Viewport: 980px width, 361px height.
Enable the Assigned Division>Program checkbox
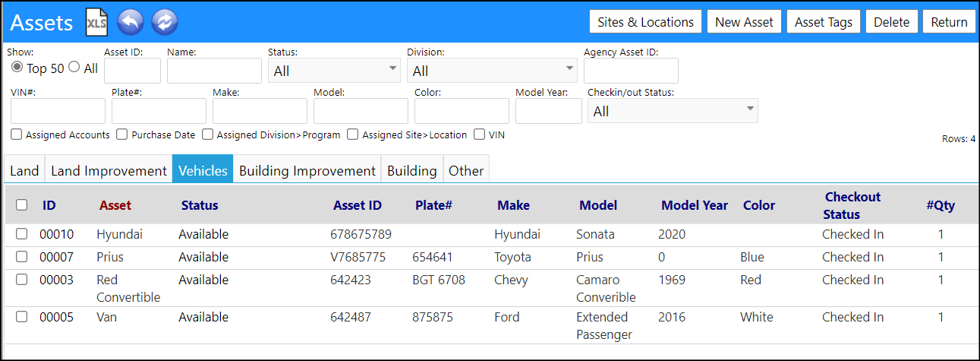pos(208,135)
